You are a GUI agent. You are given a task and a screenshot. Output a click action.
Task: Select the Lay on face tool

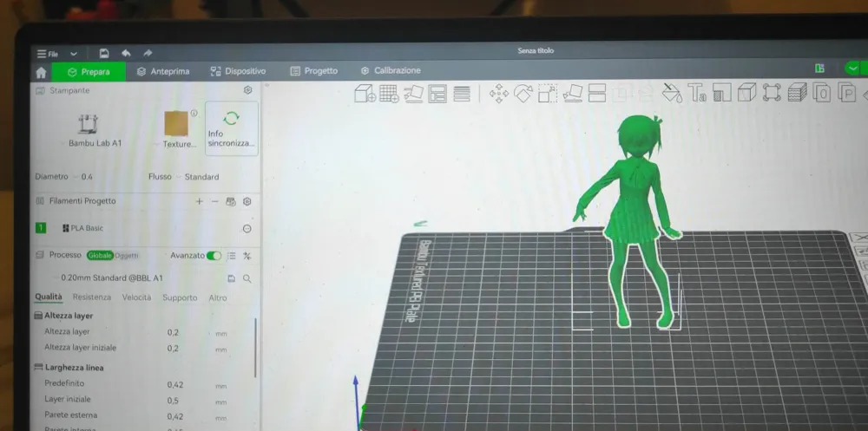point(572,94)
